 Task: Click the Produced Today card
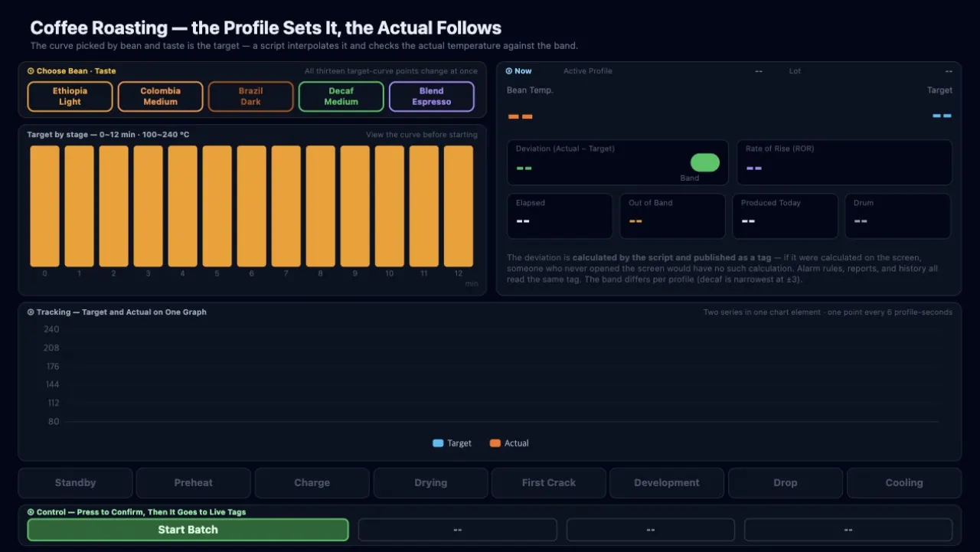pyautogui.click(x=785, y=216)
